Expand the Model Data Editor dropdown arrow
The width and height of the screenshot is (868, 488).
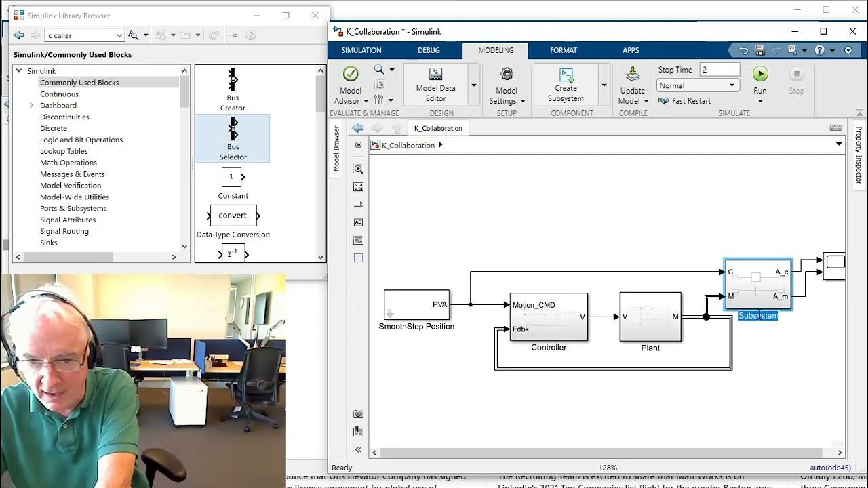point(473,85)
